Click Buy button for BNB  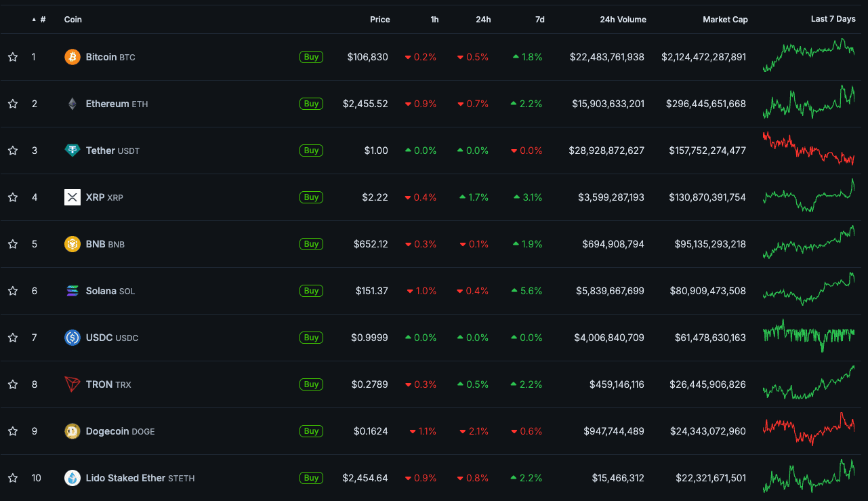coord(312,244)
